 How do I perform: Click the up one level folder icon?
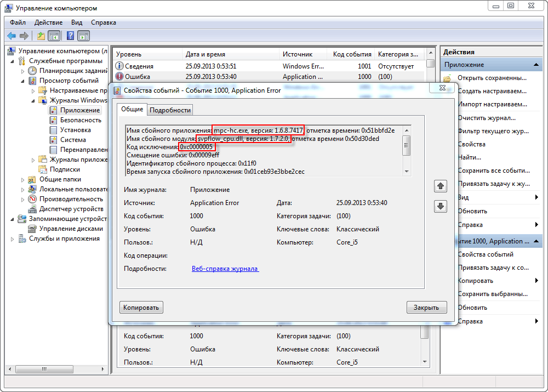[x=41, y=36]
